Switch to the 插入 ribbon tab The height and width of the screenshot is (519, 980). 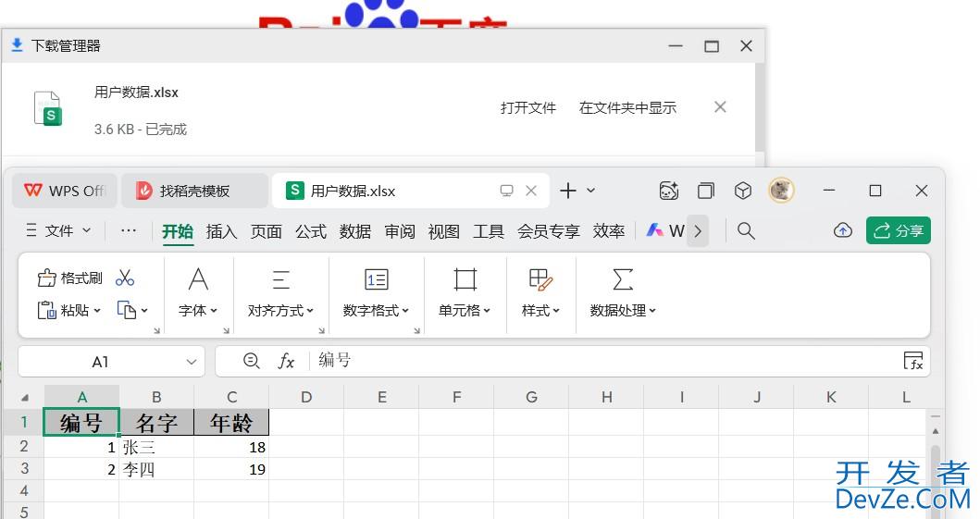pyautogui.click(x=221, y=231)
